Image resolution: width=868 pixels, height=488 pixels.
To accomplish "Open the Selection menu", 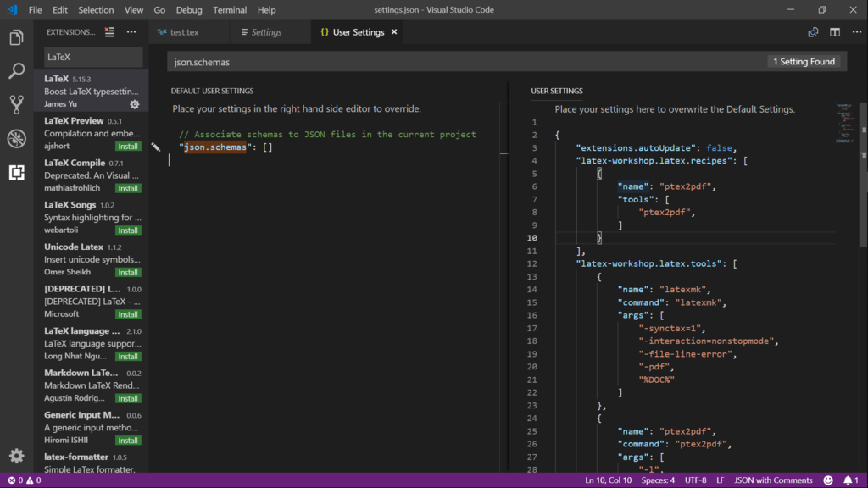I will click(x=96, y=10).
